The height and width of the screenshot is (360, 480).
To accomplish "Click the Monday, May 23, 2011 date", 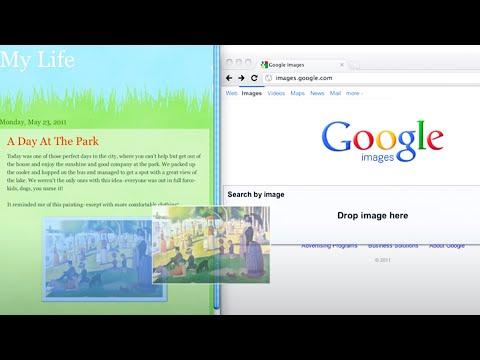I will (x=33, y=122).
